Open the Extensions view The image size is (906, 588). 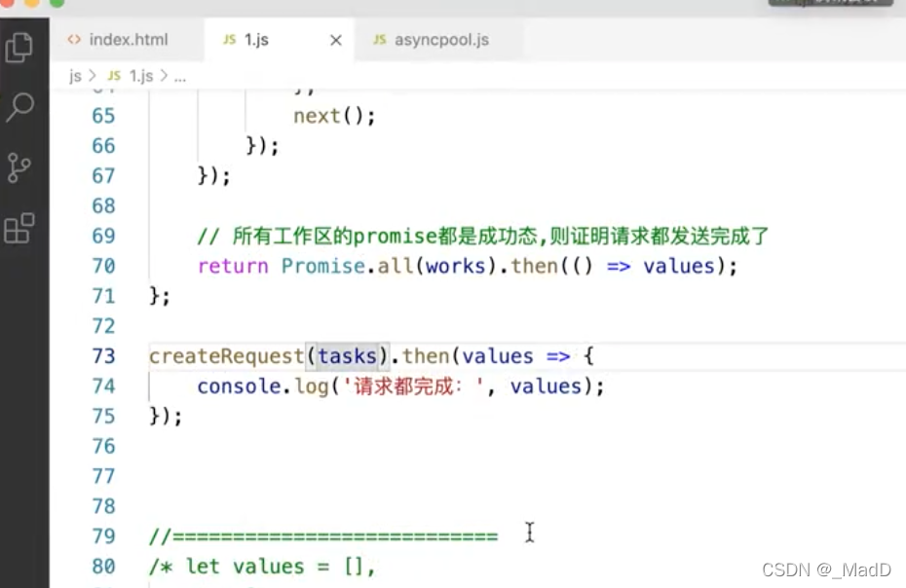[19, 228]
